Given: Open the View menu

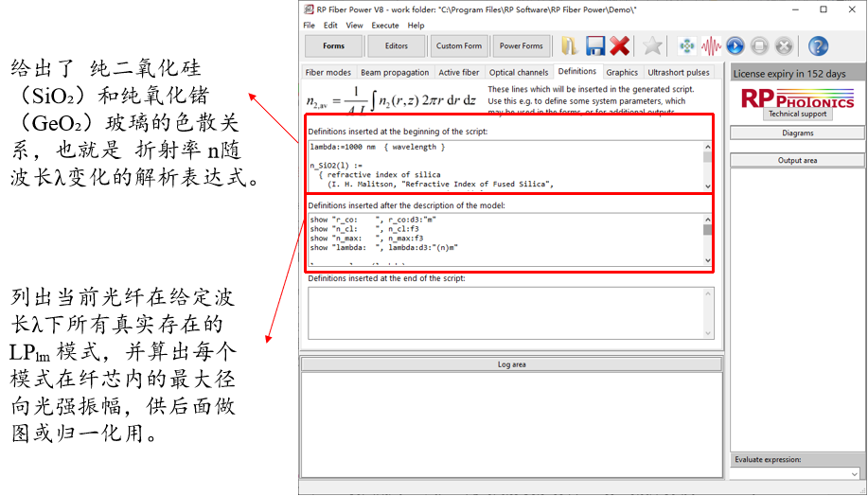Looking at the screenshot, I should [x=354, y=26].
